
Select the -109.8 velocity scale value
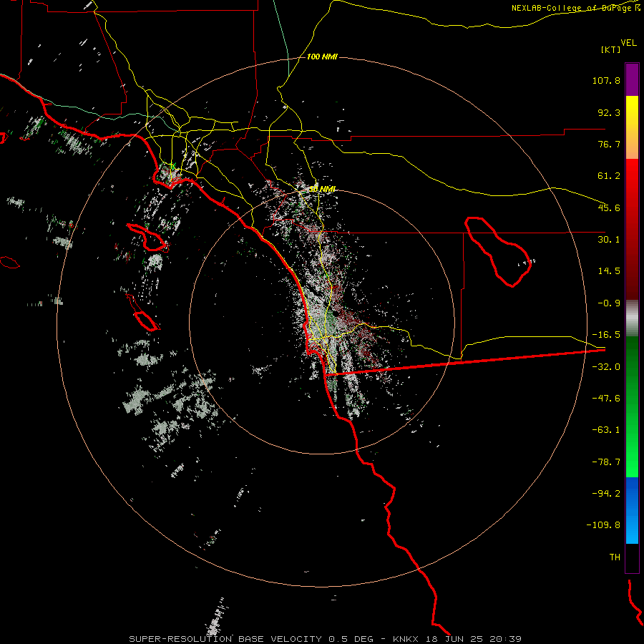coord(603,525)
